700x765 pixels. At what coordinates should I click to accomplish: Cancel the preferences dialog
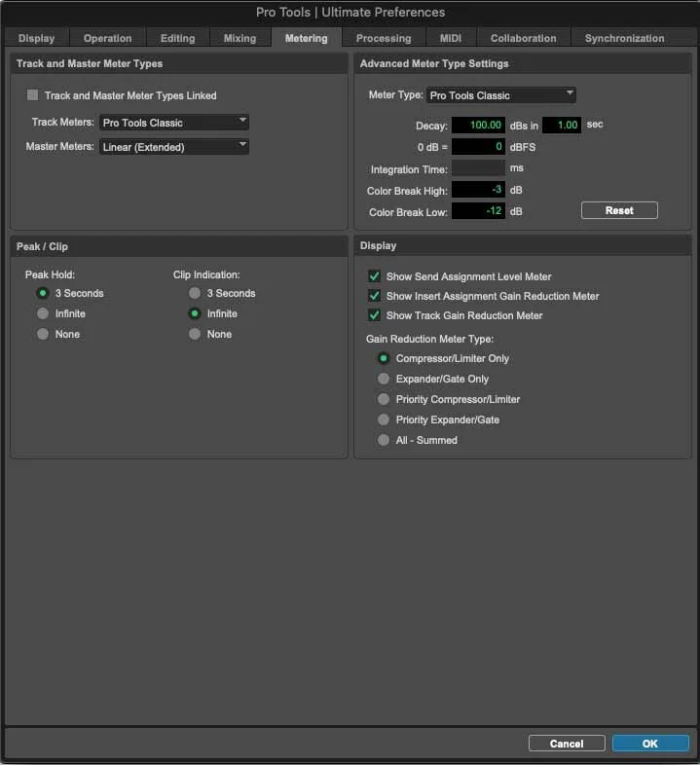[567, 744]
